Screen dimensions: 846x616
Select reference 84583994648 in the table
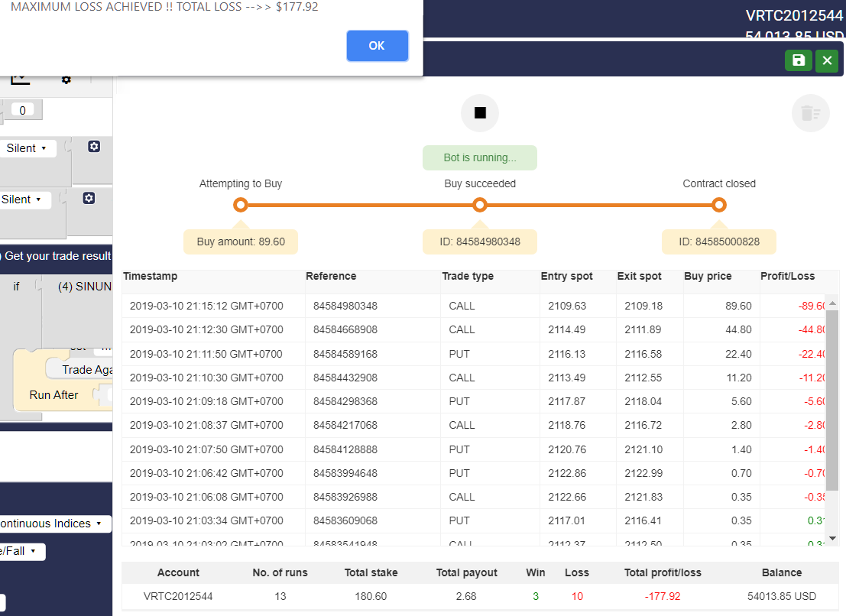[x=345, y=473]
